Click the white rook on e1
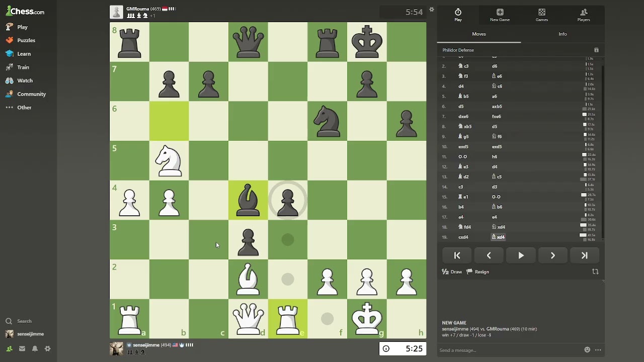The width and height of the screenshot is (644, 362). pyautogui.click(x=288, y=319)
